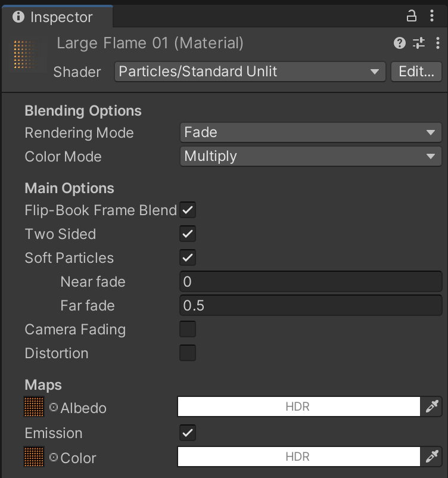The width and height of the screenshot is (448, 478).
Task: Open the Albedo HDR color swatch
Action: (x=298, y=407)
